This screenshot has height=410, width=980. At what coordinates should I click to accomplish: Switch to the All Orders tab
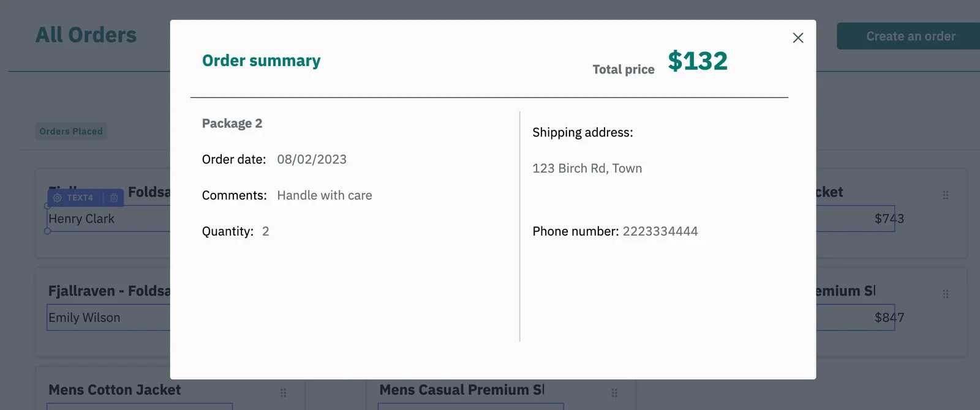[86, 35]
